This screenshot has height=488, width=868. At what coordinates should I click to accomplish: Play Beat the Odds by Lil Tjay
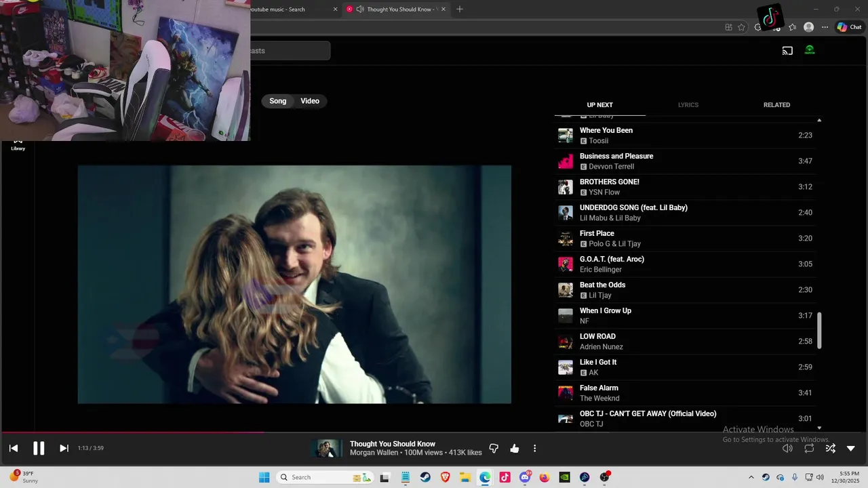pos(685,290)
